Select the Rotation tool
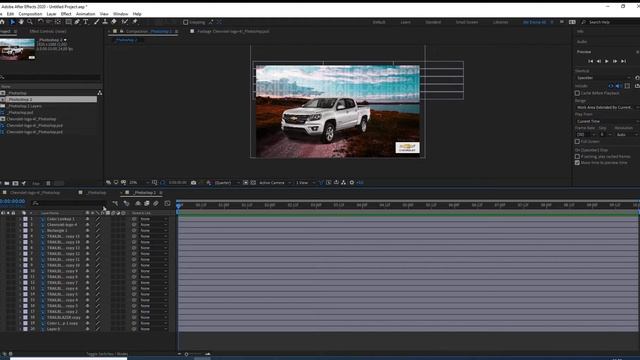 coord(40,22)
